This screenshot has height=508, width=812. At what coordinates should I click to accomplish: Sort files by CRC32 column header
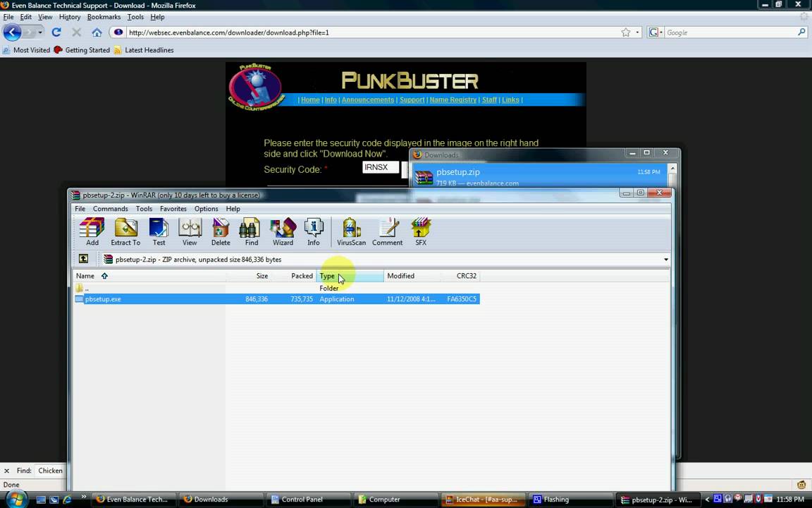tap(460, 276)
